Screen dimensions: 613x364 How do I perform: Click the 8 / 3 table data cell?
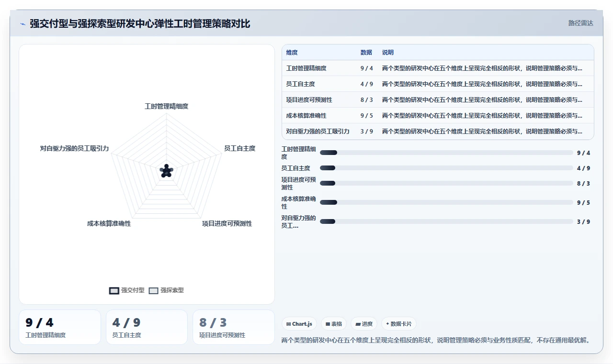[x=367, y=100]
